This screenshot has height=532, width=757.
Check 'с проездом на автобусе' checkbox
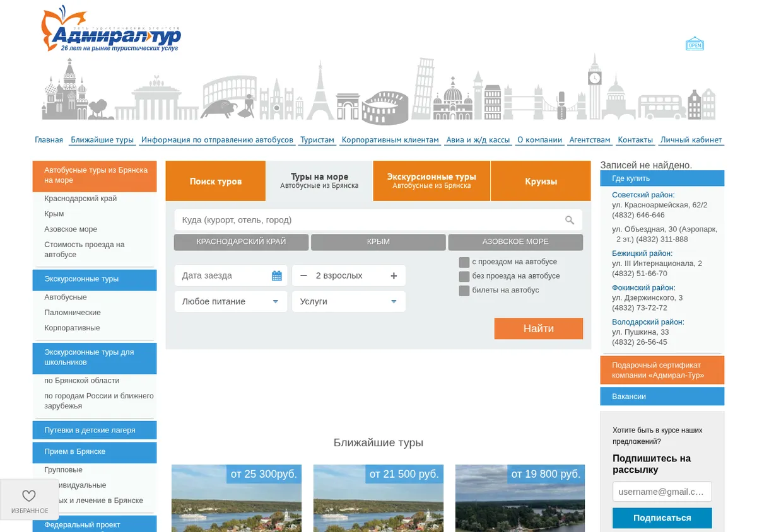(464, 262)
